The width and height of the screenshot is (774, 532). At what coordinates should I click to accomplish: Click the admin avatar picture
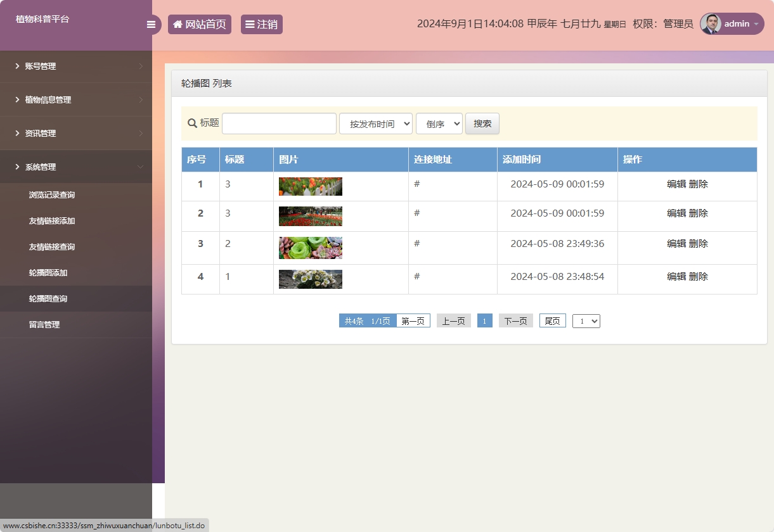coord(711,24)
